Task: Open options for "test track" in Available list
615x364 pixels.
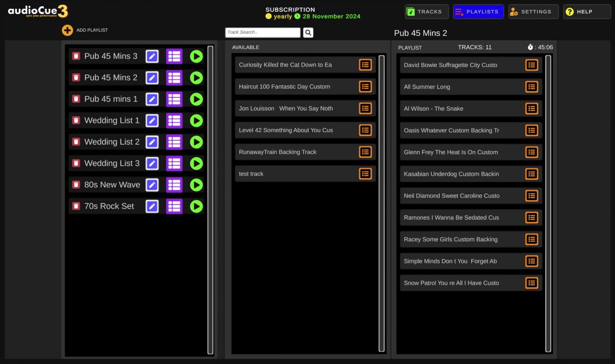Action: [365, 174]
